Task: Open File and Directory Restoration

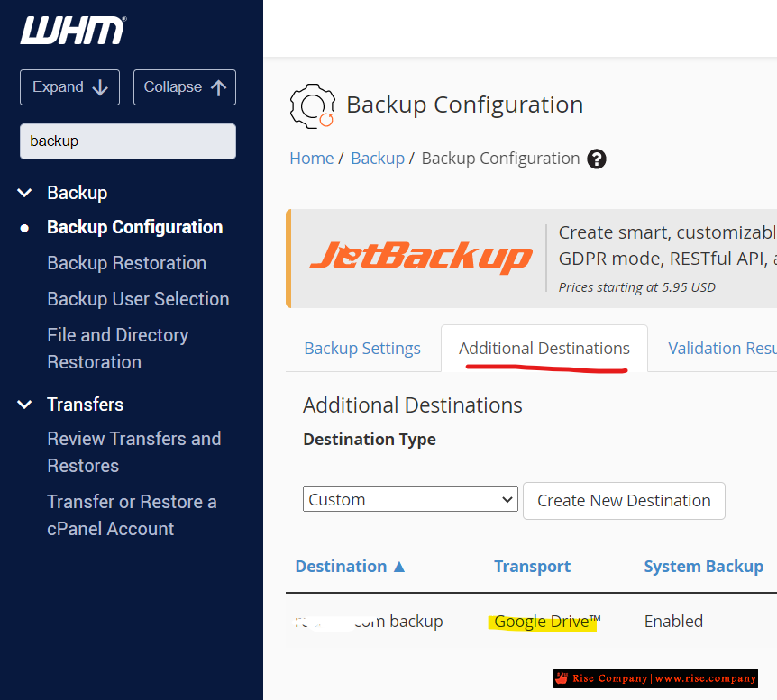Action: point(118,349)
